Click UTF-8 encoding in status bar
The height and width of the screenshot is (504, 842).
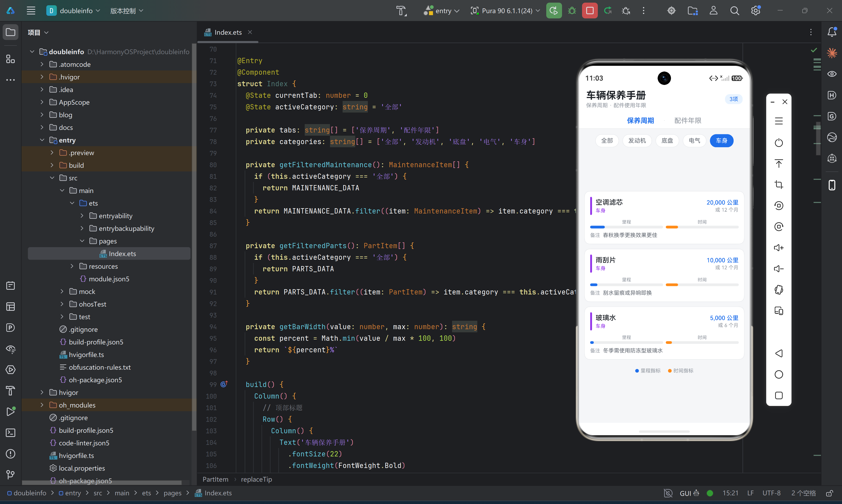coord(771,493)
